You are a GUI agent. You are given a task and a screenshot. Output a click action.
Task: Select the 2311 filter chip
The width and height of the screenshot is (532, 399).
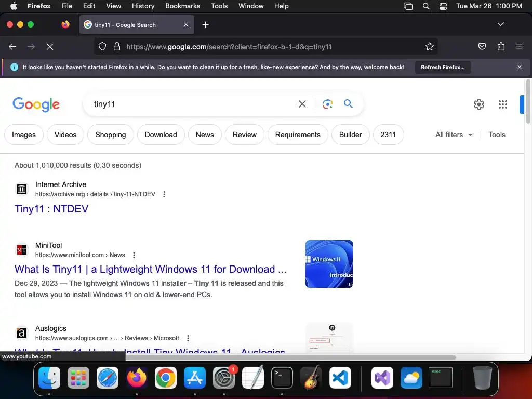coord(388,135)
